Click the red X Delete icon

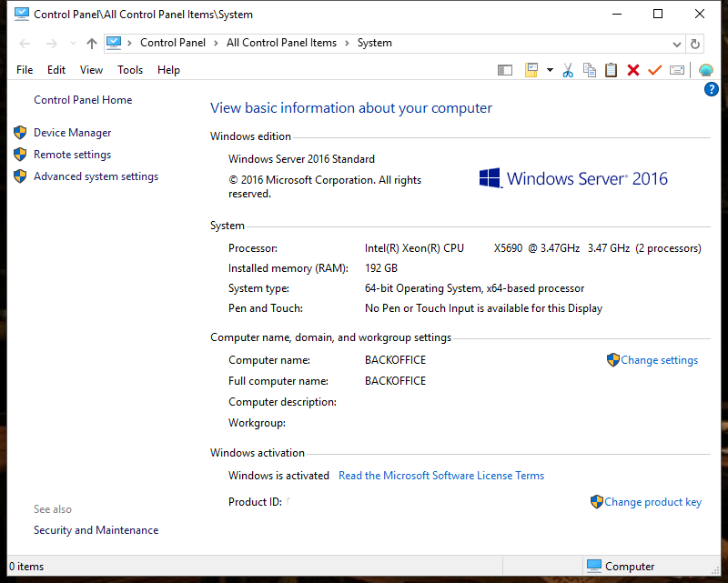[632, 70]
